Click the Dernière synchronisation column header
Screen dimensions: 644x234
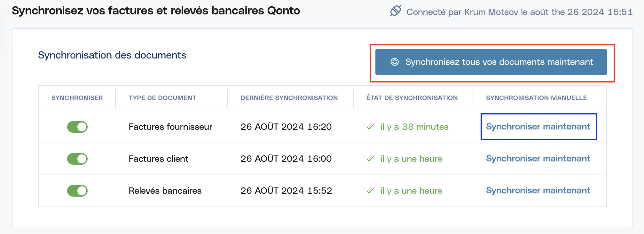pos(289,98)
